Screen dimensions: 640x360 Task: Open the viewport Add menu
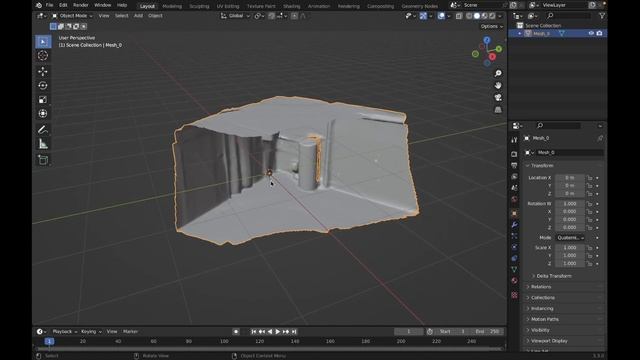point(138,16)
